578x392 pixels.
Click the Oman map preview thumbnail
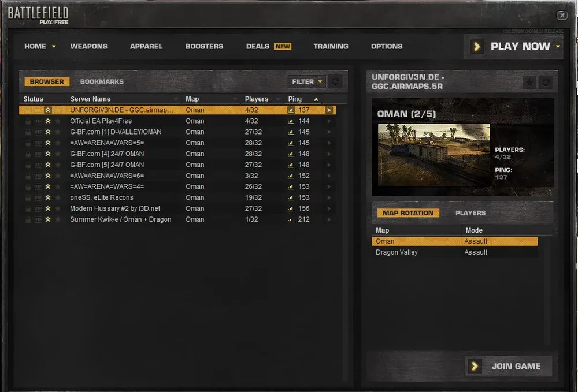[x=434, y=155]
